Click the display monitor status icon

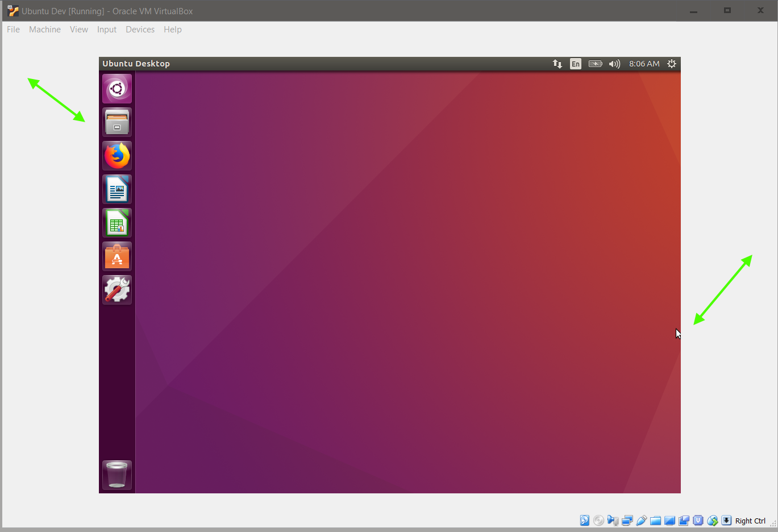click(x=669, y=520)
